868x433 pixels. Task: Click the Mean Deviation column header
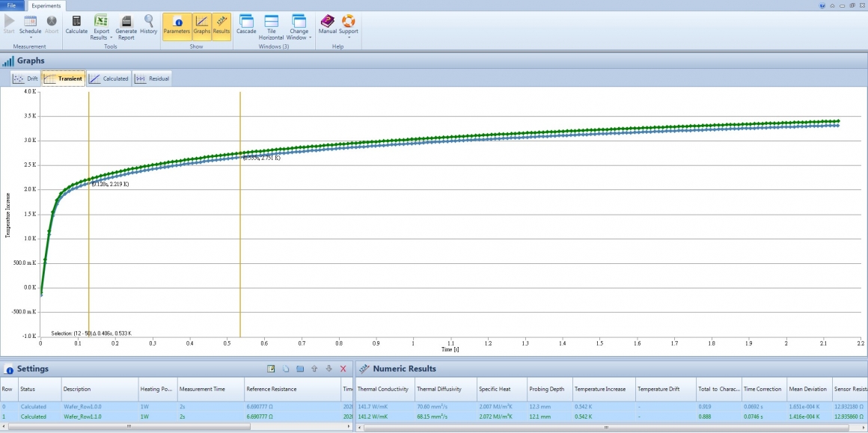(809, 390)
